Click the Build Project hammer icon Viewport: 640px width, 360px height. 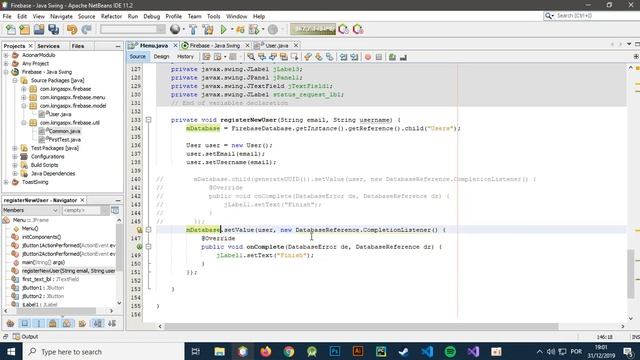coord(193,29)
